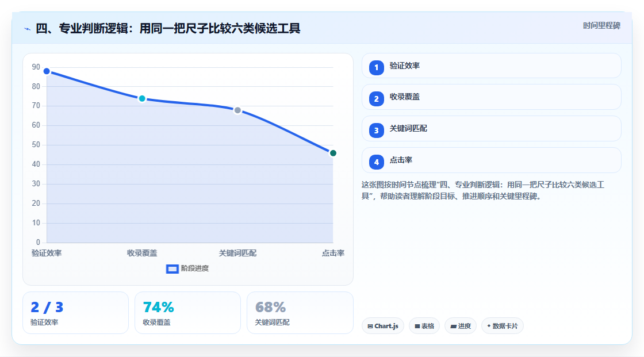Viewport: 644px width, 357px height.
Task: Toggle the 阶段进度 legend swatch
Action: click(172, 269)
